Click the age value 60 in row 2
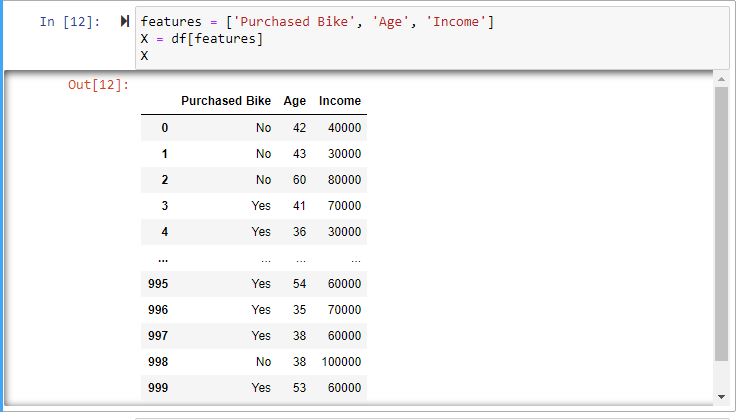Screen dimensions: 736x420 299,180
